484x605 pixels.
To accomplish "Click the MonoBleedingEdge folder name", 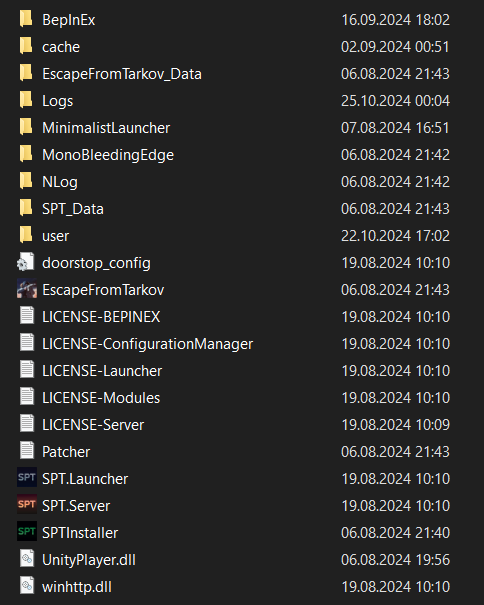I will 108,155.
